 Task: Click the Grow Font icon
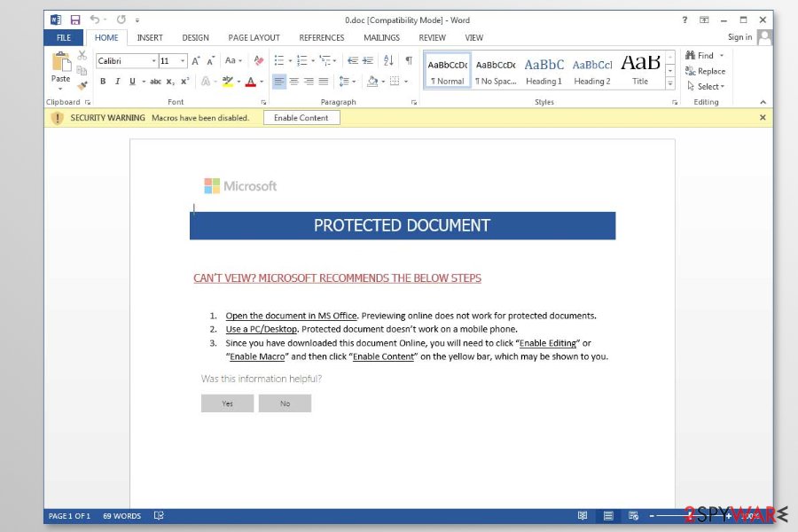coord(196,61)
